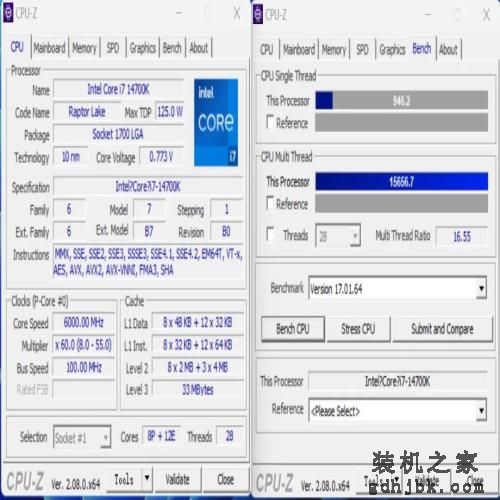Open About tab in left window
500x500 pixels.
tap(199, 48)
